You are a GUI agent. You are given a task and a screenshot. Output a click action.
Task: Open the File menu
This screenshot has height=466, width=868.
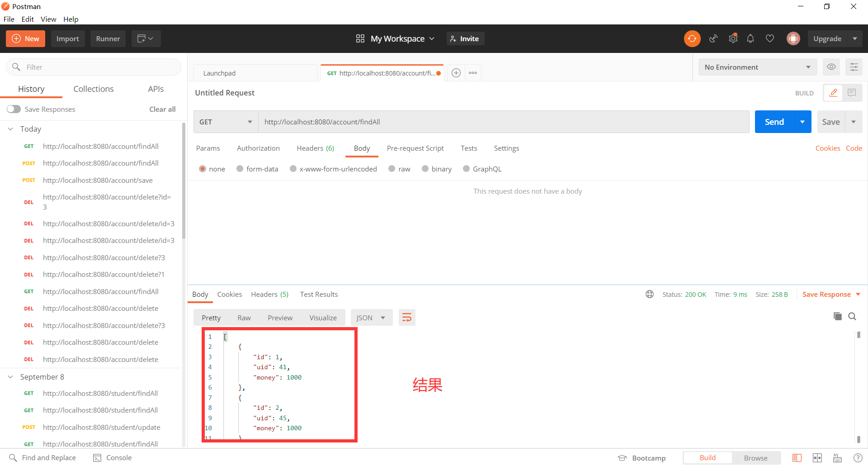(9, 19)
